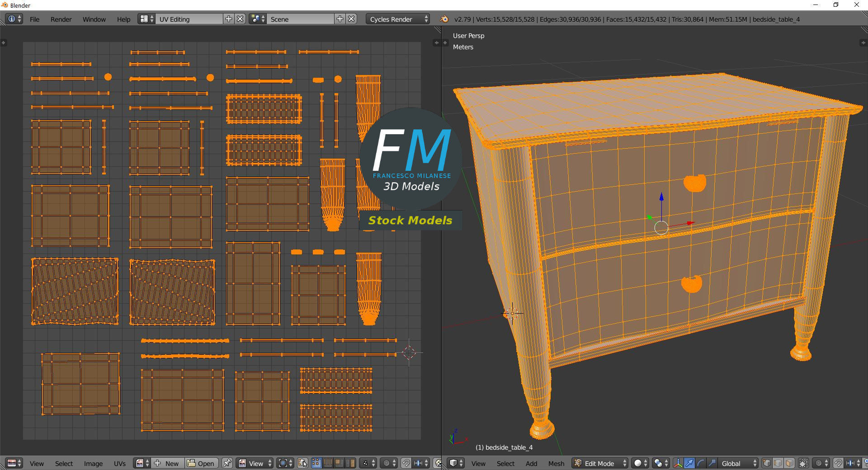The image size is (868, 470).
Task: Enable translate manipulator arrow
Action: [689, 463]
